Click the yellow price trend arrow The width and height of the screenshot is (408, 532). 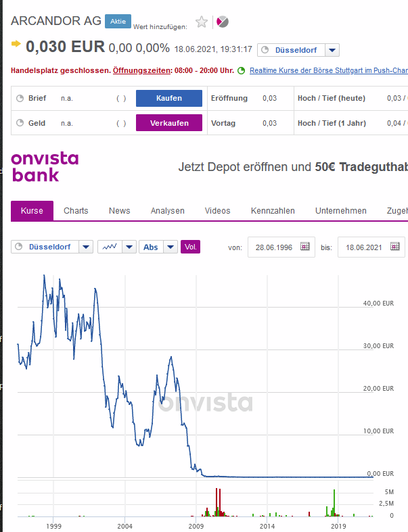[x=16, y=44]
